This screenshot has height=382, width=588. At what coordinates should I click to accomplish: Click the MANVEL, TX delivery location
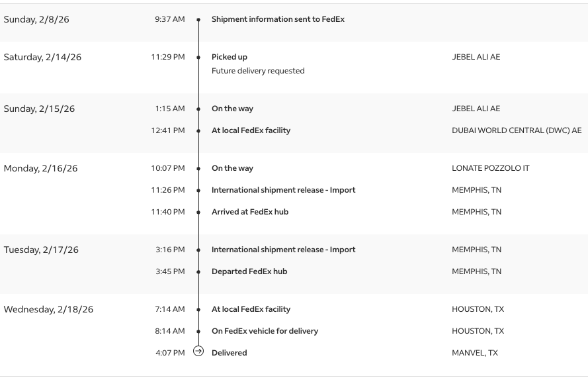[x=474, y=353]
